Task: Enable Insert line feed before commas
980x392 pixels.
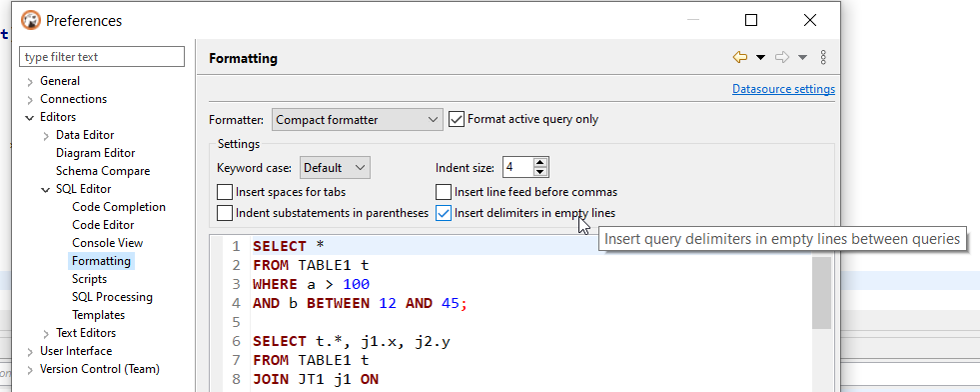Action: (x=526, y=192)
